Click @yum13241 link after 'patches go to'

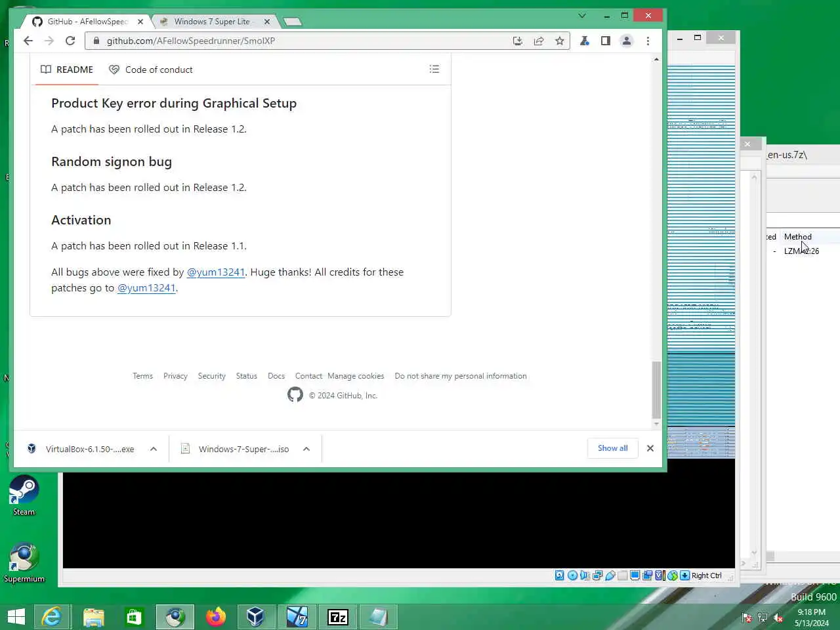tap(146, 287)
